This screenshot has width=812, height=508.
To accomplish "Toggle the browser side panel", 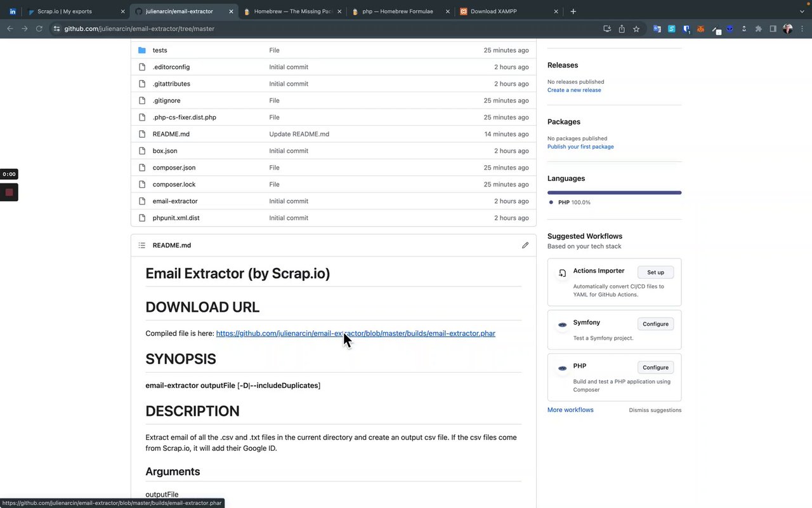I will point(773,29).
